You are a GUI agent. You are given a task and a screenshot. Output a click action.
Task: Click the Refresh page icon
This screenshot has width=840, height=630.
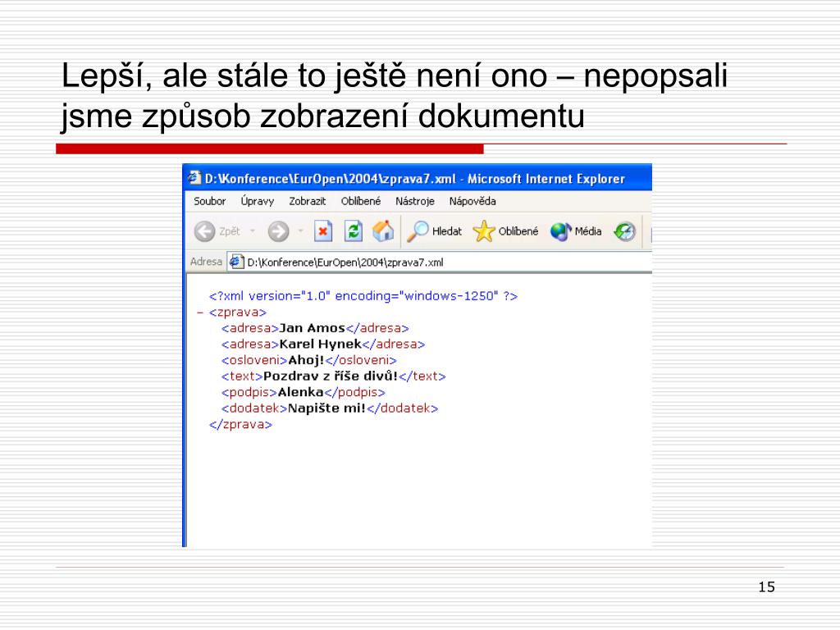click(353, 231)
